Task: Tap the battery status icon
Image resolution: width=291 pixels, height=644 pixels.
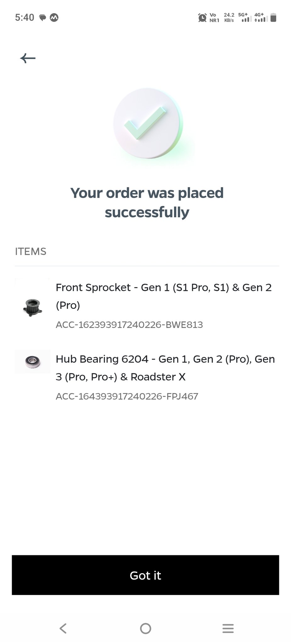Action: [273, 18]
